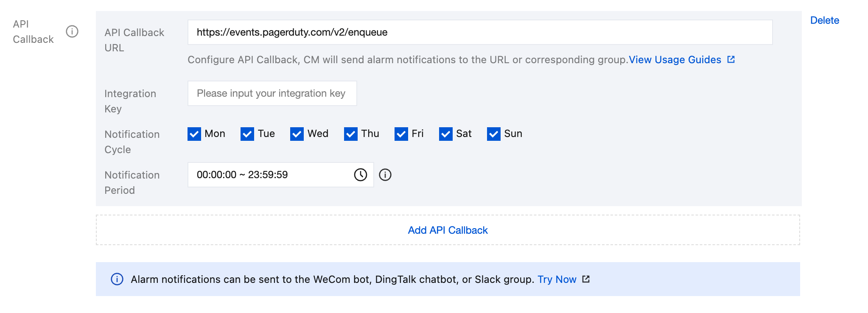Click the Delete link
The height and width of the screenshot is (313, 868).
pyautogui.click(x=824, y=20)
